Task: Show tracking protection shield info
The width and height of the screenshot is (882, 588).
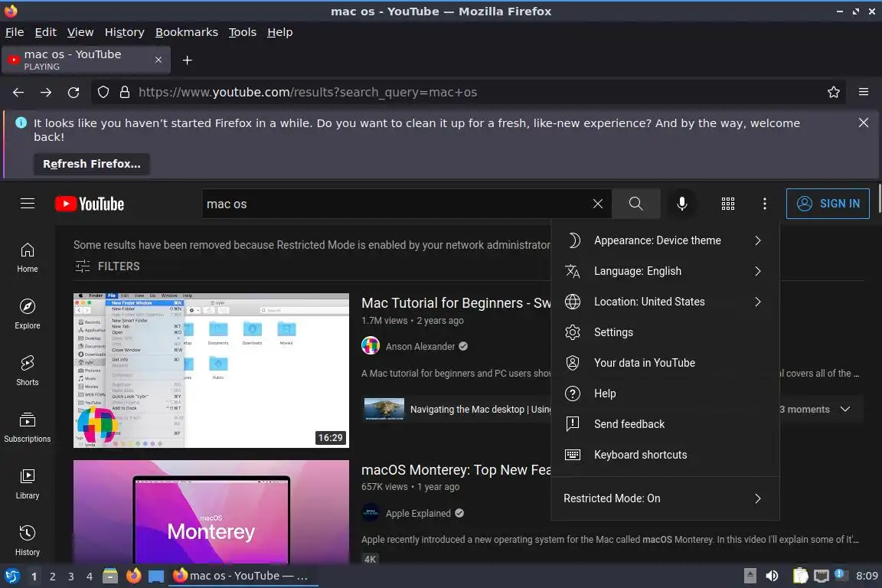Action: 103,93
